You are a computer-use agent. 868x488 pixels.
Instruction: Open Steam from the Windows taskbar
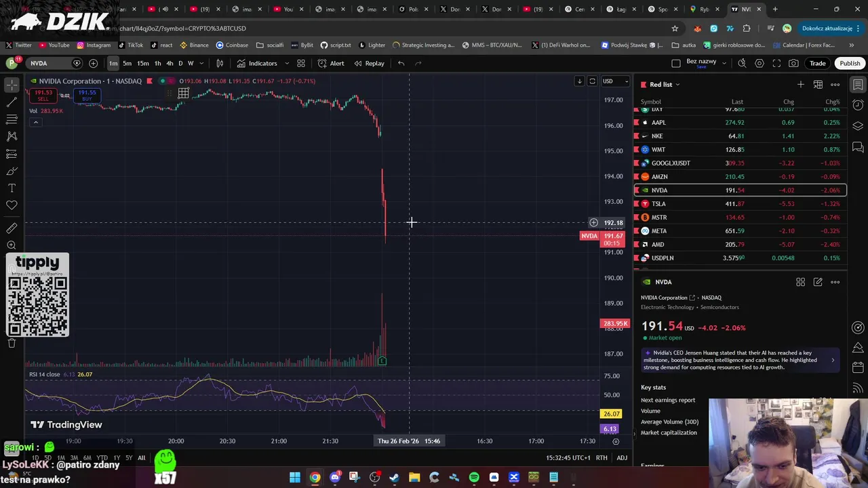[x=395, y=477]
